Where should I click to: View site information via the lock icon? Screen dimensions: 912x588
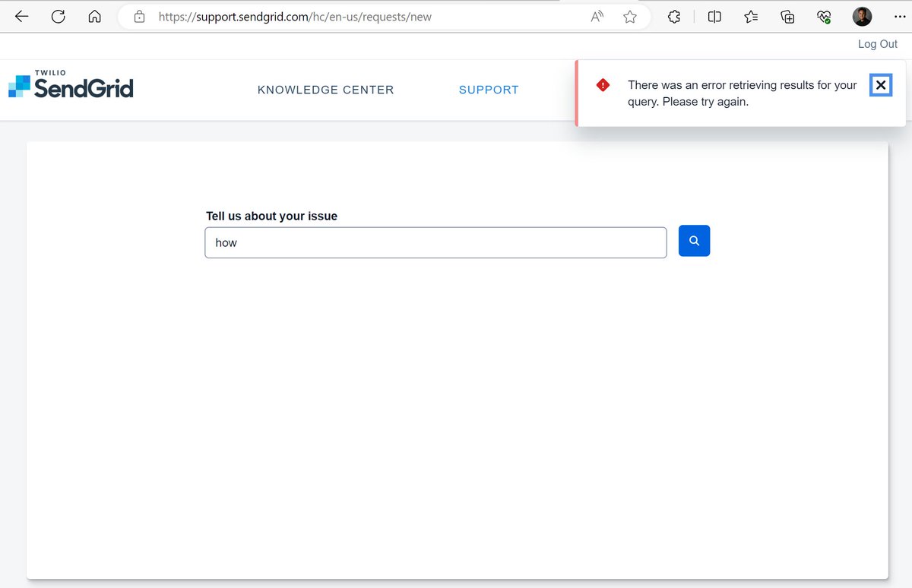139,17
